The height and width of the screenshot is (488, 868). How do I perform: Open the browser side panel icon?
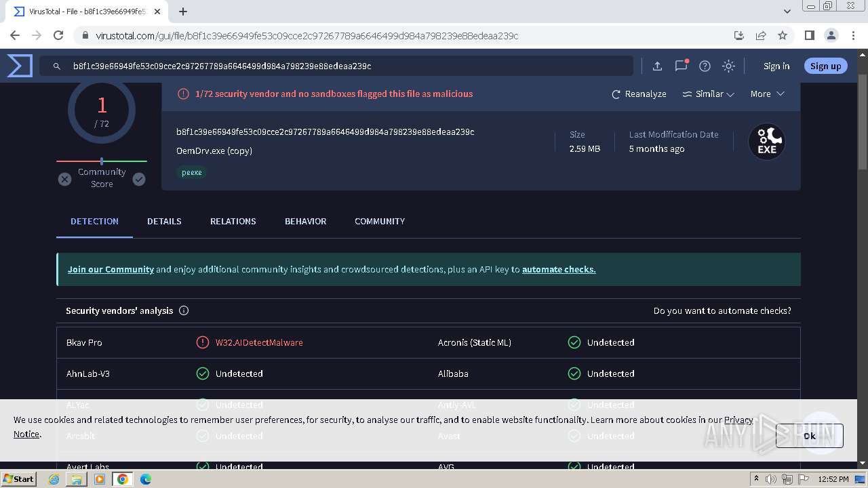[809, 35]
